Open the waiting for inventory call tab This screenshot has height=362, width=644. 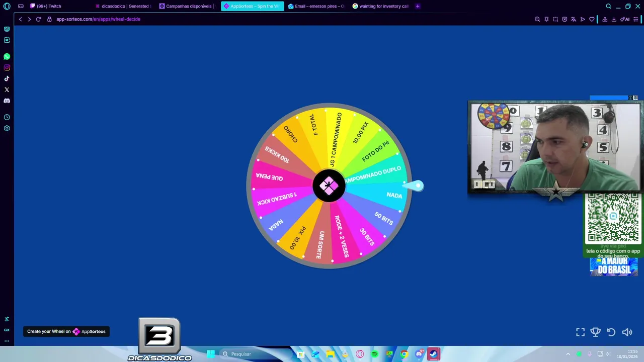pos(380,6)
